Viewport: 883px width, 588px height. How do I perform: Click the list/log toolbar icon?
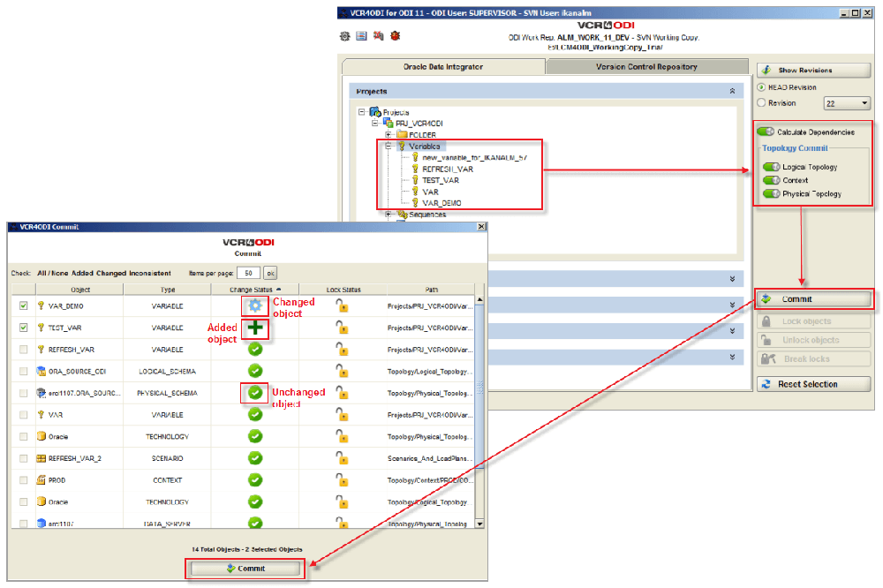coord(361,36)
